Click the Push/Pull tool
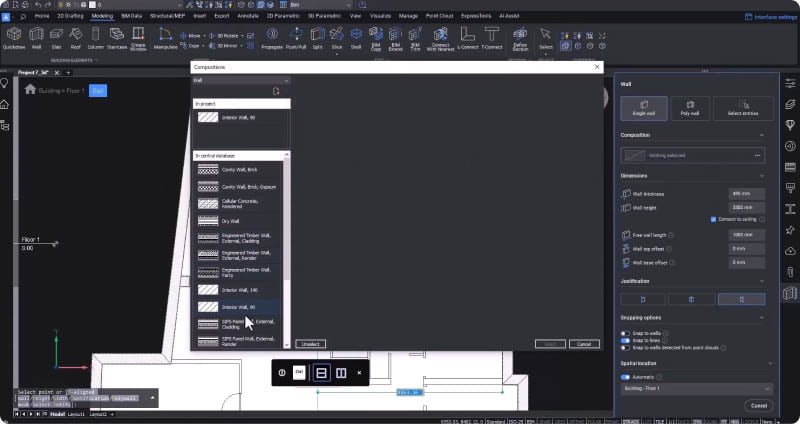This screenshot has height=424, width=800. (x=296, y=38)
